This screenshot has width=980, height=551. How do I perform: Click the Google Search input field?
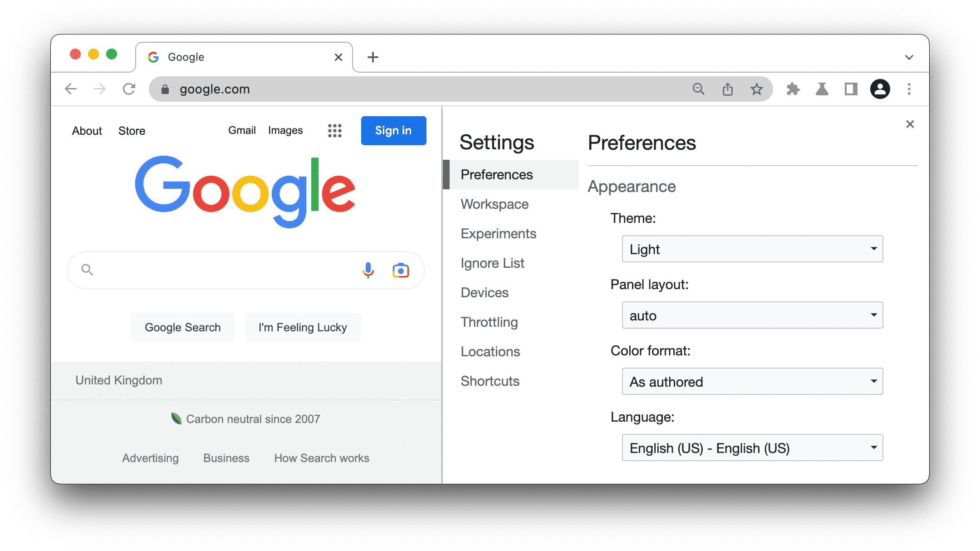(245, 270)
